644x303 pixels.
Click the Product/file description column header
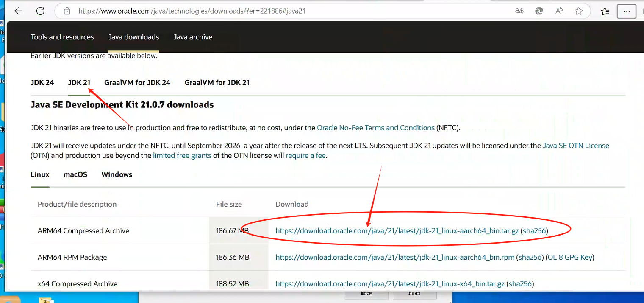pos(77,204)
